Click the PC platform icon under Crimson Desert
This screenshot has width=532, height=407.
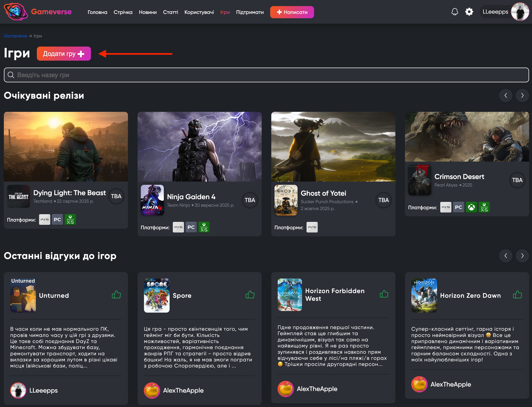click(458, 207)
